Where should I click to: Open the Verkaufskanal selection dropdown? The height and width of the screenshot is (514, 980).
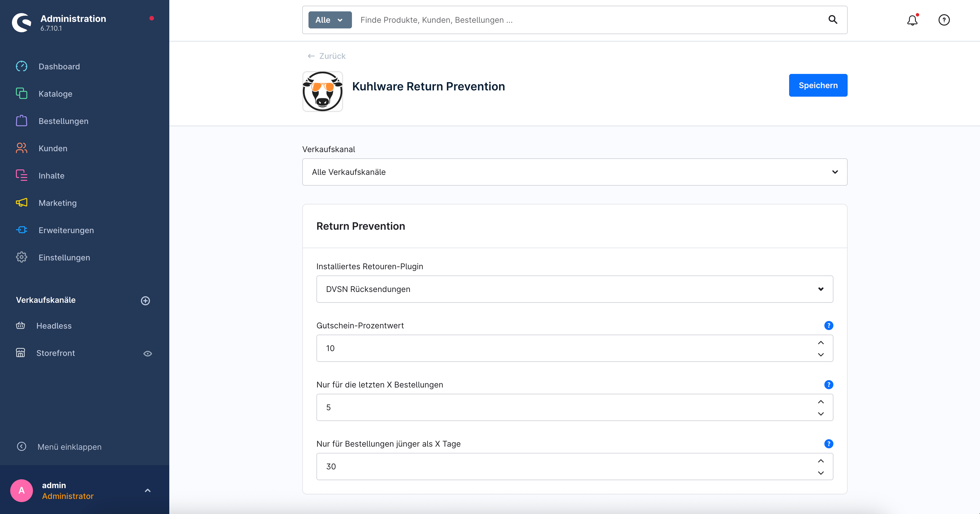(575, 172)
